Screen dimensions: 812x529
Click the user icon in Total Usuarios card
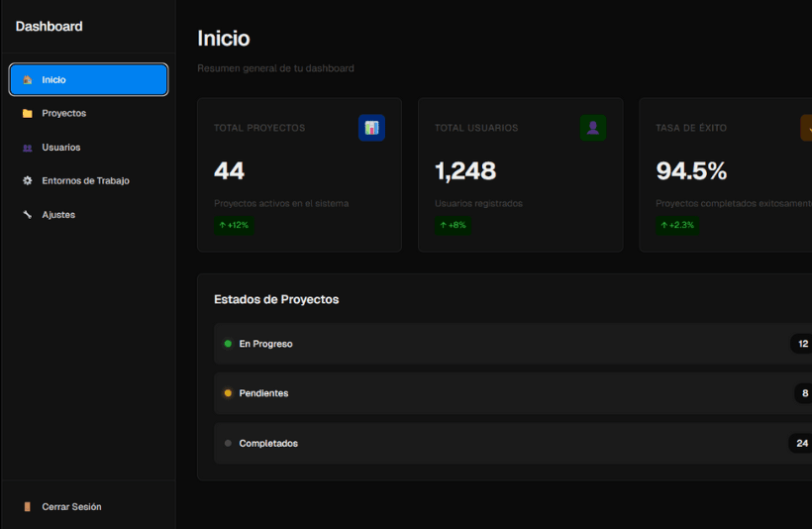point(592,128)
